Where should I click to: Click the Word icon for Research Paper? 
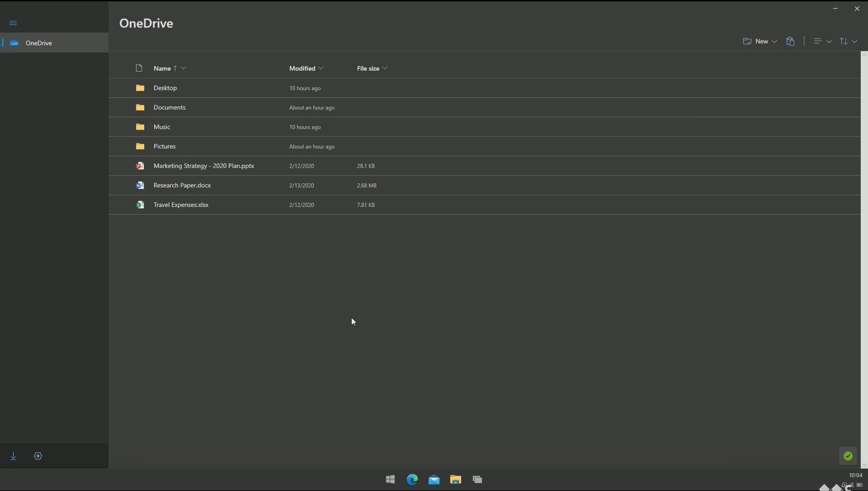coord(140,186)
